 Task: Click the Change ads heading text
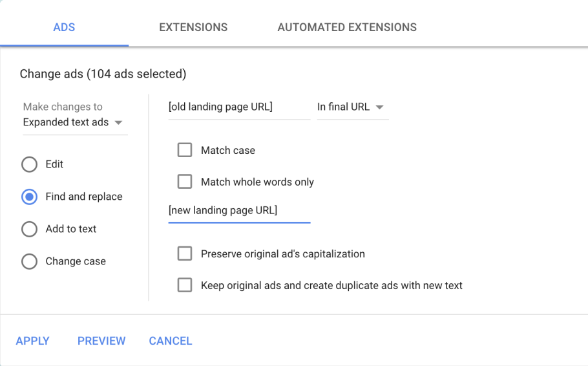coord(103,74)
